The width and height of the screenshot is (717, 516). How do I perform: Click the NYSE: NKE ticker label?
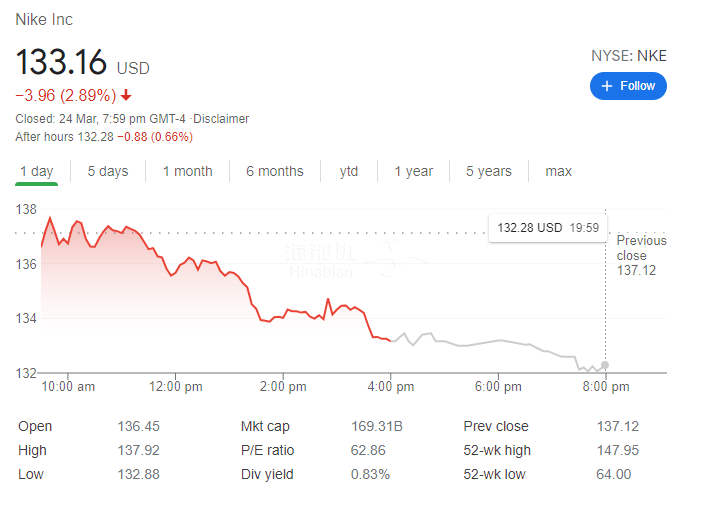tap(628, 56)
